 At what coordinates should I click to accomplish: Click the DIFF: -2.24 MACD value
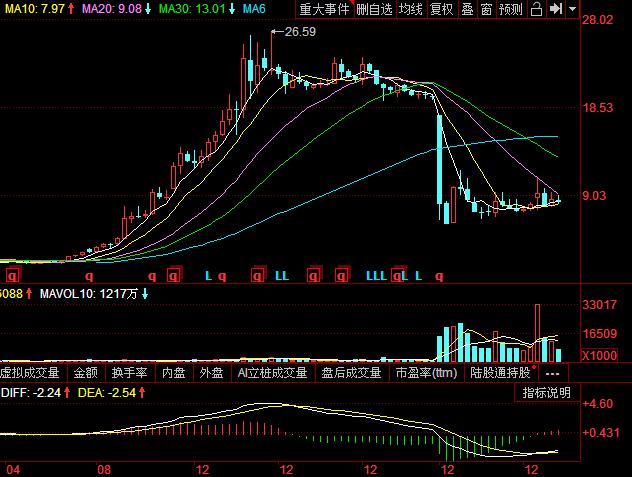click(x=31, y=392)
